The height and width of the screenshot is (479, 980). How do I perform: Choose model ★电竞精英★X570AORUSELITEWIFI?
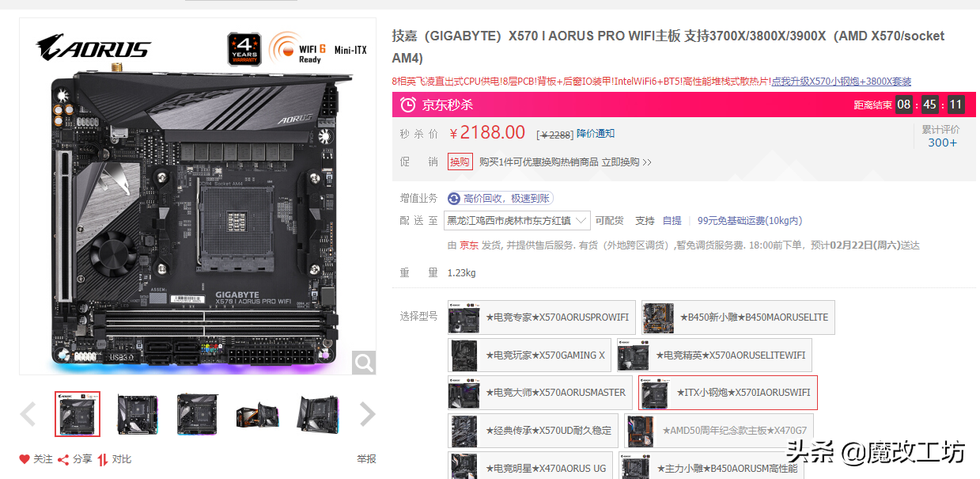714,355
